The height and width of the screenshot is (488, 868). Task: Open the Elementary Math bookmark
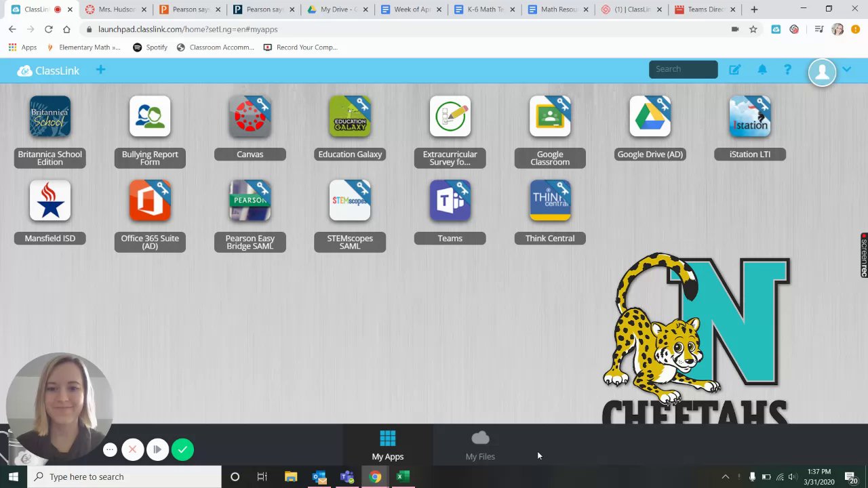(x=83, y=47)
